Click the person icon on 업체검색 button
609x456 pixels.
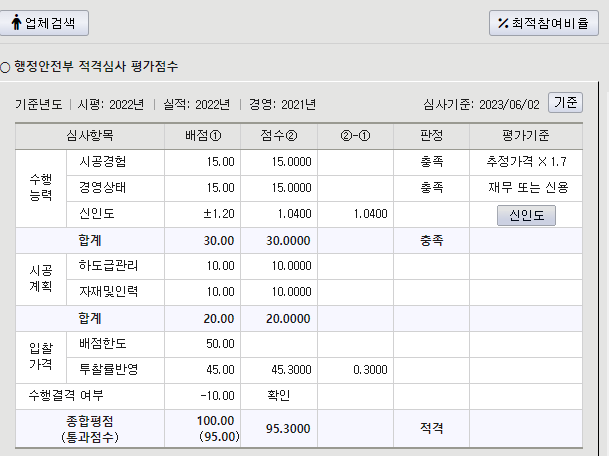pyautogui.click(x=16, y=23)
